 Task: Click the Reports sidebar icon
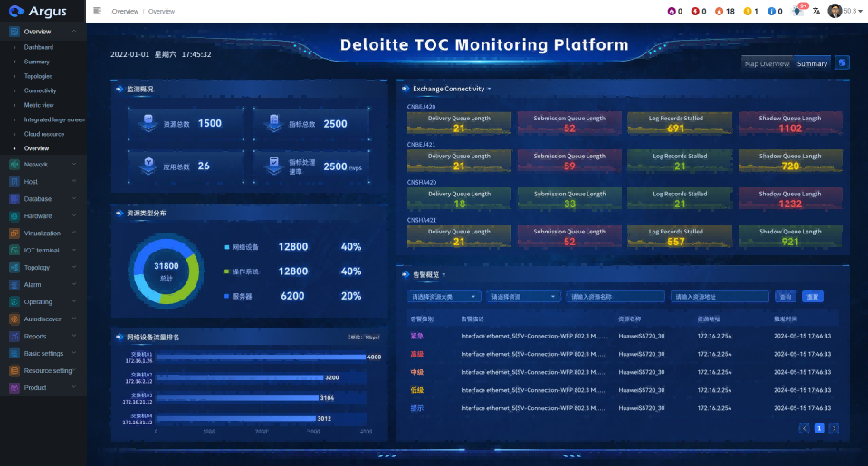click(x=14, y=336)
